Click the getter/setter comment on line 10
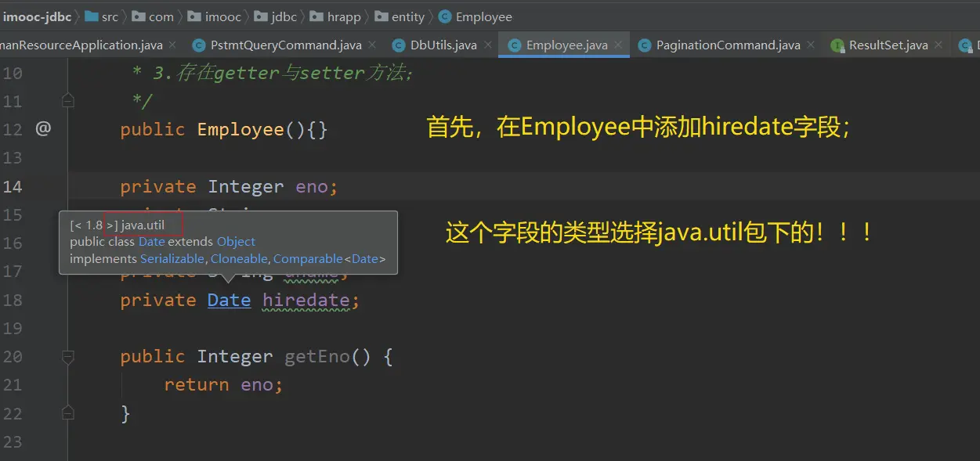The image size is (980, 461). pos(272,73)
